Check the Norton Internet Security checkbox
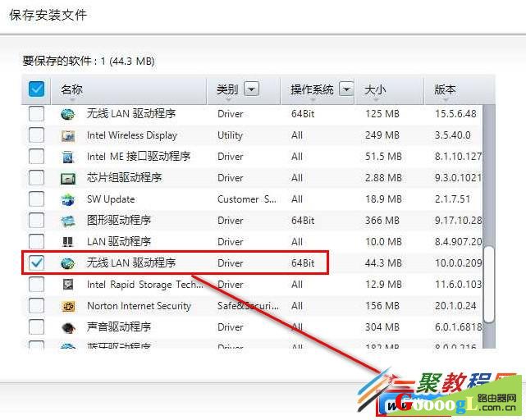Viewport: 526px width, 420px height. point(36,306)
